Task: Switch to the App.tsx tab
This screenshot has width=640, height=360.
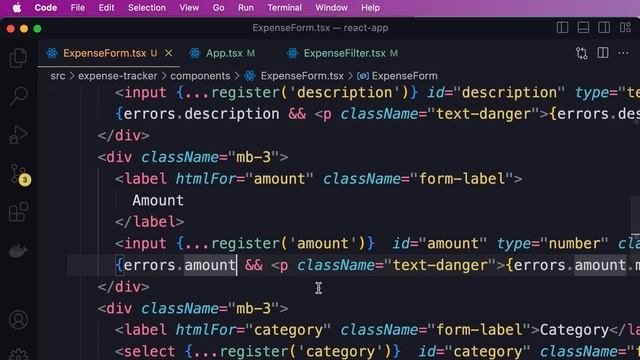Action: pyautogui.click(x=224, y=53)
